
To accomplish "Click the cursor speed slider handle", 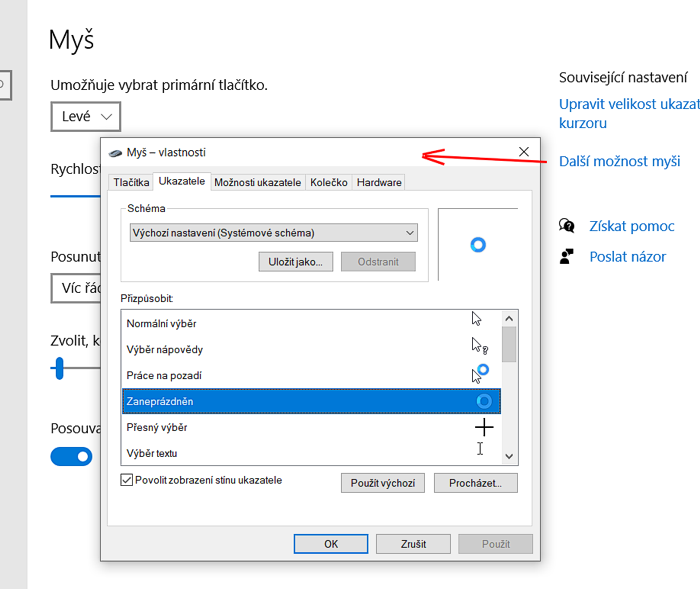I will click(59, 369).
